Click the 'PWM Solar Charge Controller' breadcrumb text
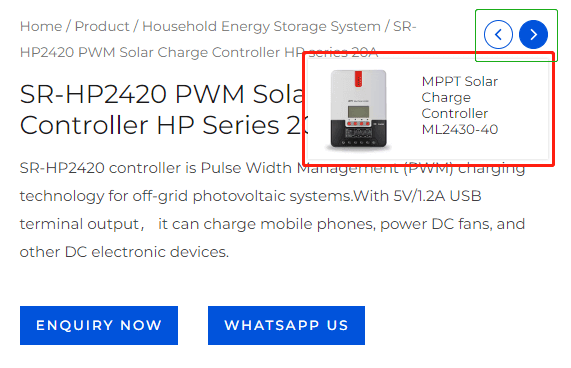This screenshot has width=571, height=368. (181, 52)
